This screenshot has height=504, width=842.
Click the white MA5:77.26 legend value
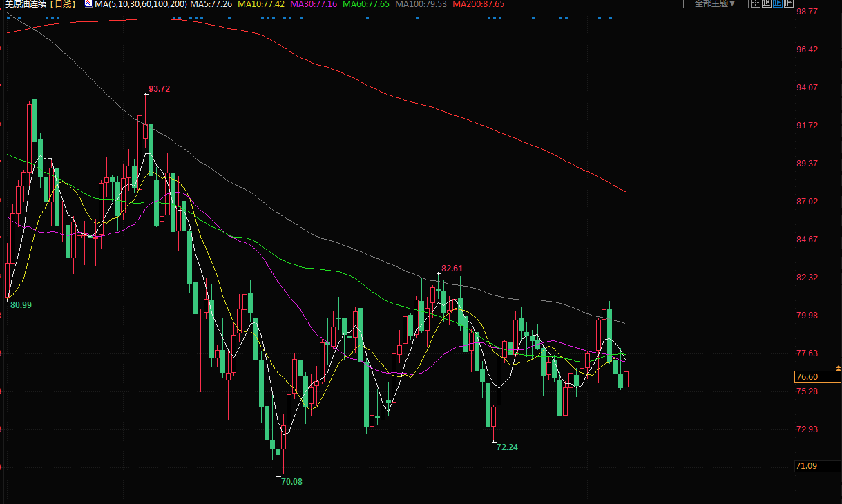211,4
